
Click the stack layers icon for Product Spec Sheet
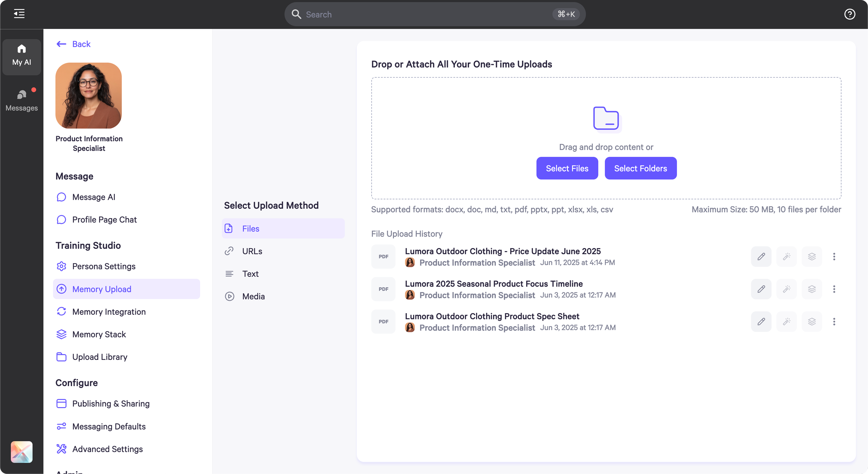tap(811, 321)
